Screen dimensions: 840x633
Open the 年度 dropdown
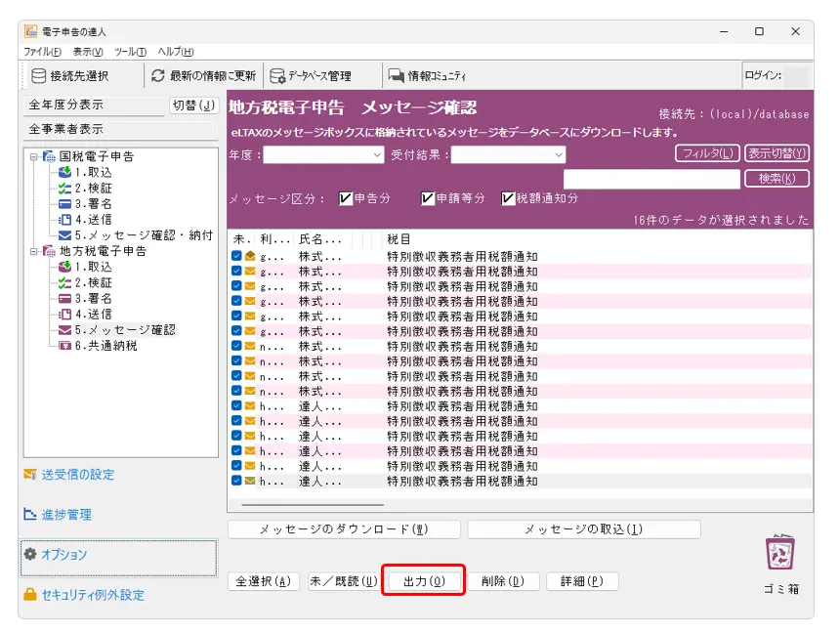[x=323, y=155]
